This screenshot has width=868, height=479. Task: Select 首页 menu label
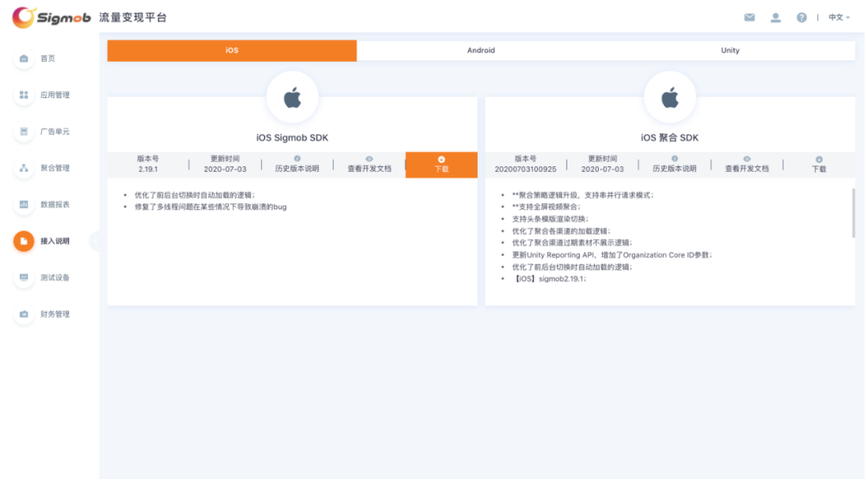47,58
